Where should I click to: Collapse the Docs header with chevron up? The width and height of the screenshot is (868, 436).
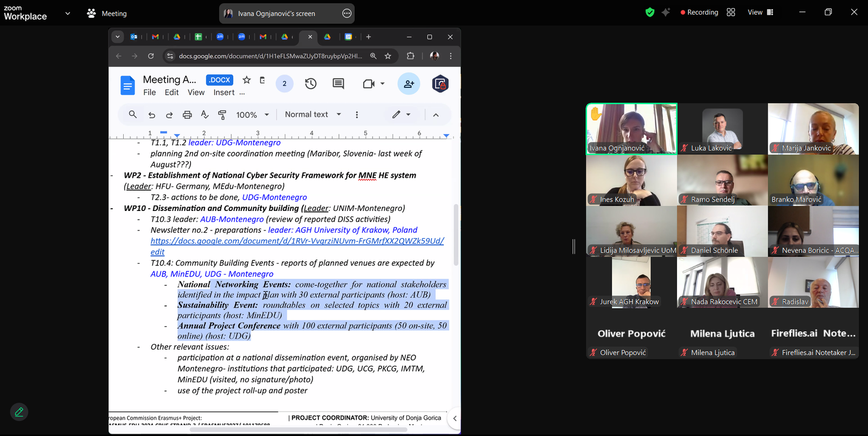tap(436, 115)
